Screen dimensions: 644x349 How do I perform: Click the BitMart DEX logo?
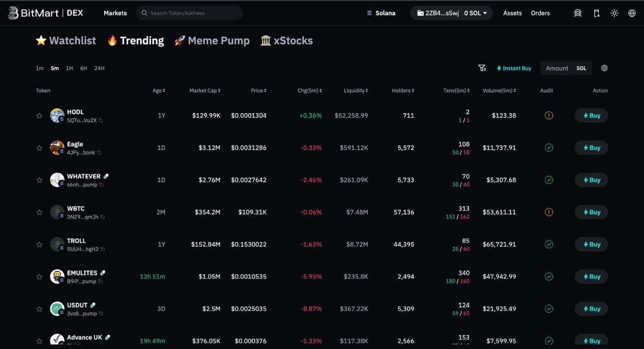coord(45,13)
